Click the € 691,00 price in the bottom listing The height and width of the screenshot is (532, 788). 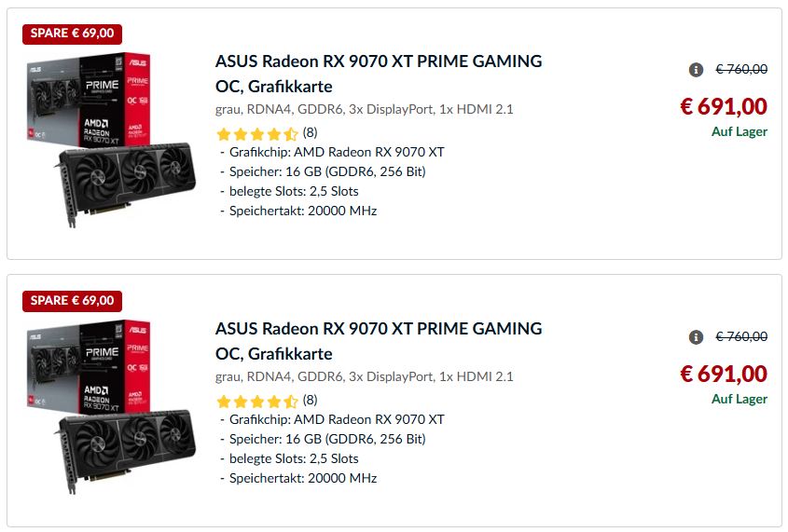coord(724,375)
